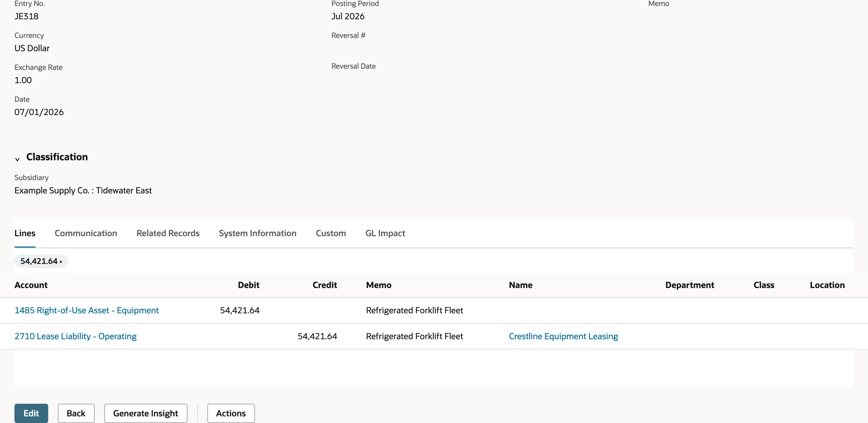Click memo text in Right-of-Use Asset row

(x=414, y=310)
